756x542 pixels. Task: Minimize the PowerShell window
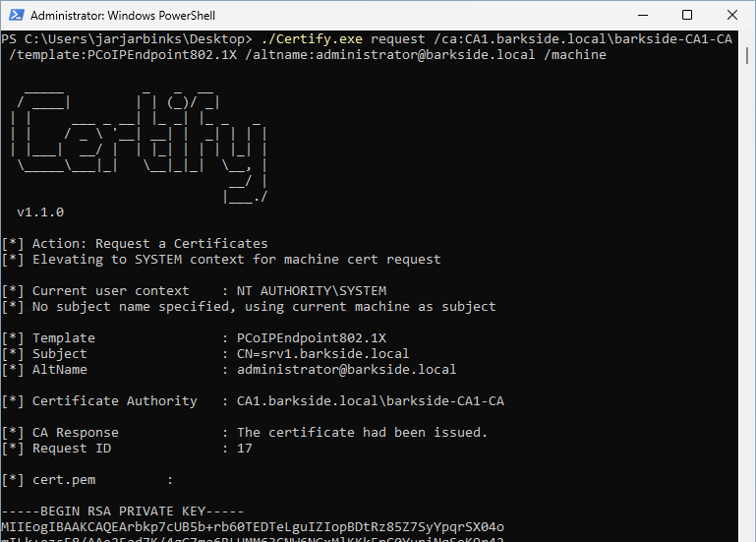point(642,16)
